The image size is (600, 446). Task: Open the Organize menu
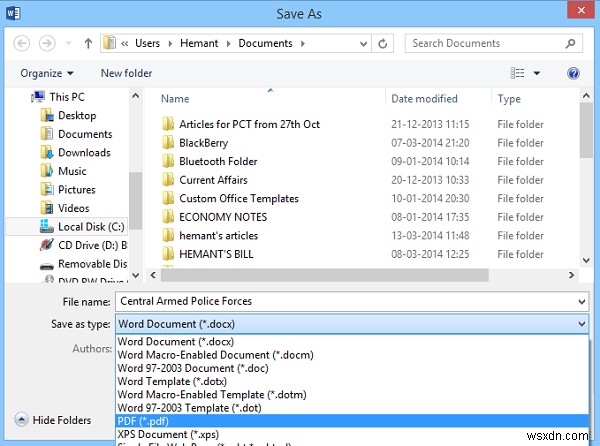47,73
